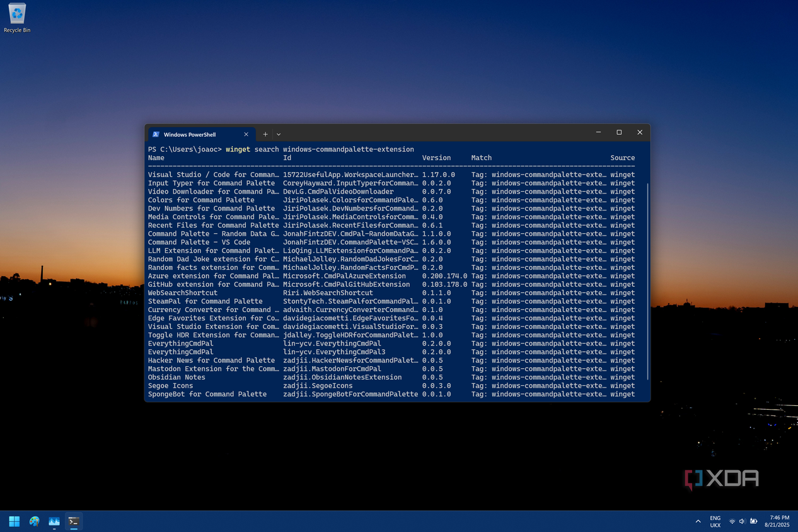The width and height of the screenshot is (798, 532).
Task: Click 'lin-ycv.EverythingCmdPal3' id
Action: (x=334, y=352)
